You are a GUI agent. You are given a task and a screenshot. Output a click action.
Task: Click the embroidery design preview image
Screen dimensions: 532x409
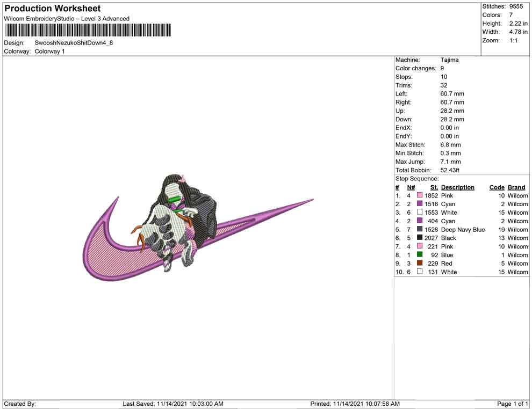pos(198,228)
